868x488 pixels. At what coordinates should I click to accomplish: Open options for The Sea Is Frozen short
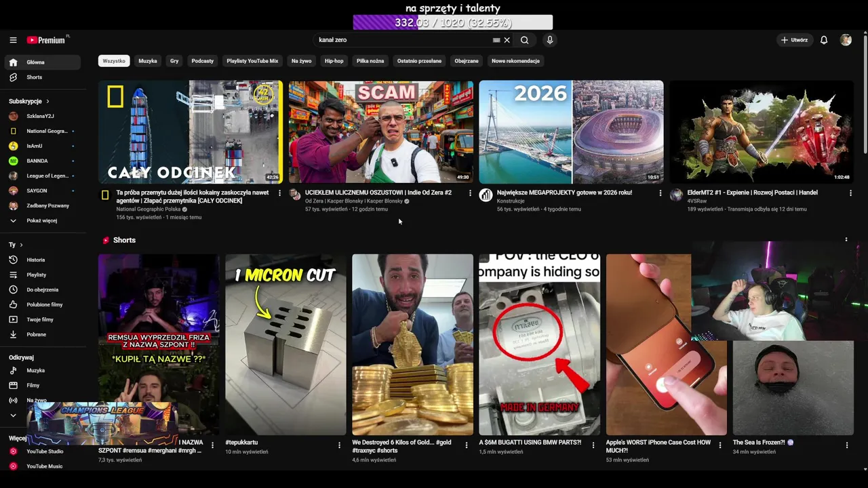[846, 445]
